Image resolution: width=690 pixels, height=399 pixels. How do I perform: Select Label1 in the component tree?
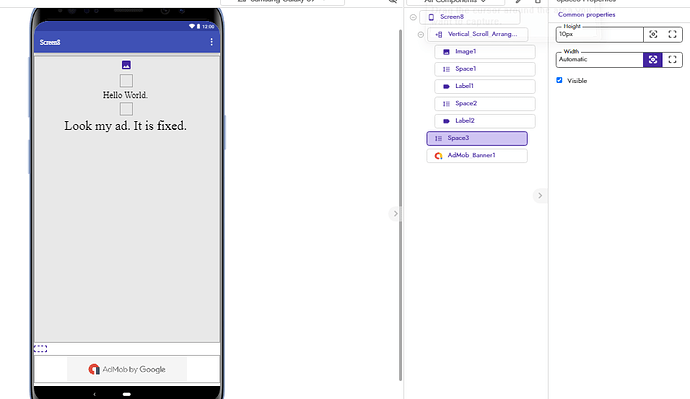[485, 86]
